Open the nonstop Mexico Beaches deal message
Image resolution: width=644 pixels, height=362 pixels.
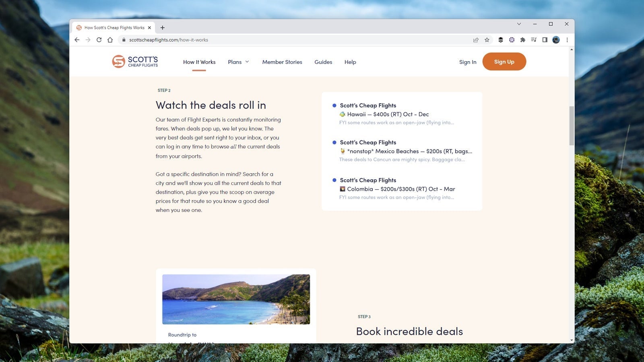(402, 151)
